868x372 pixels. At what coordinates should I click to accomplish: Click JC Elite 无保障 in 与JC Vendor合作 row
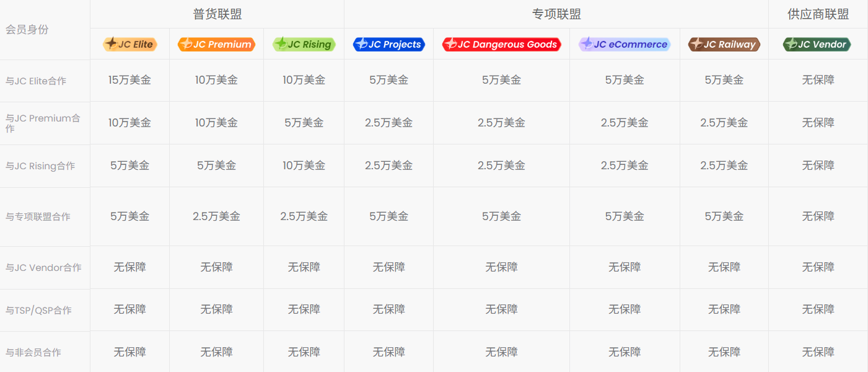coord(129,267)
